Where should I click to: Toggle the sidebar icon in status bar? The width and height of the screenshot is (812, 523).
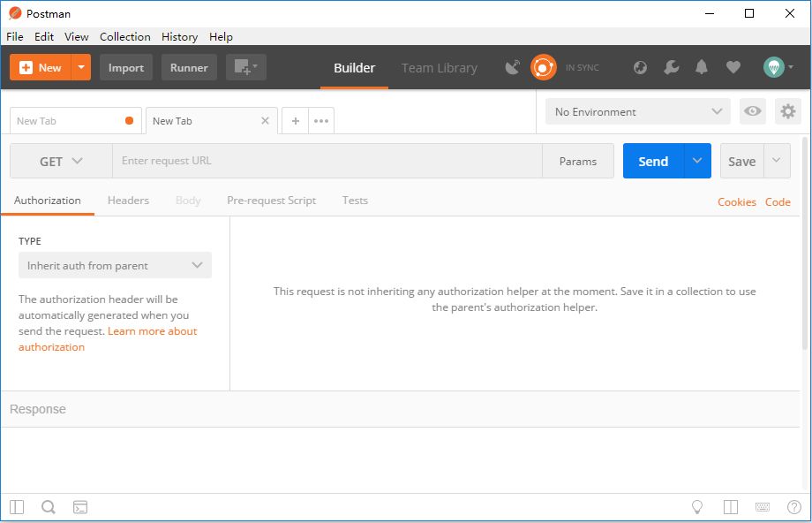17,507
